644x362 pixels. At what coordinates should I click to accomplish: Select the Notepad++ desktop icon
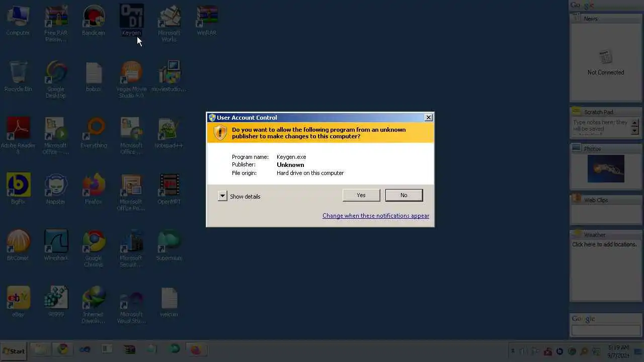click(169, 133)
